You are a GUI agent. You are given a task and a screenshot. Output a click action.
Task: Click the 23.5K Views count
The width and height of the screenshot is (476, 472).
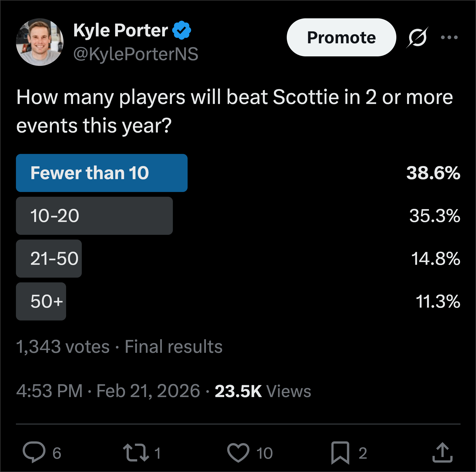[263, 391]
